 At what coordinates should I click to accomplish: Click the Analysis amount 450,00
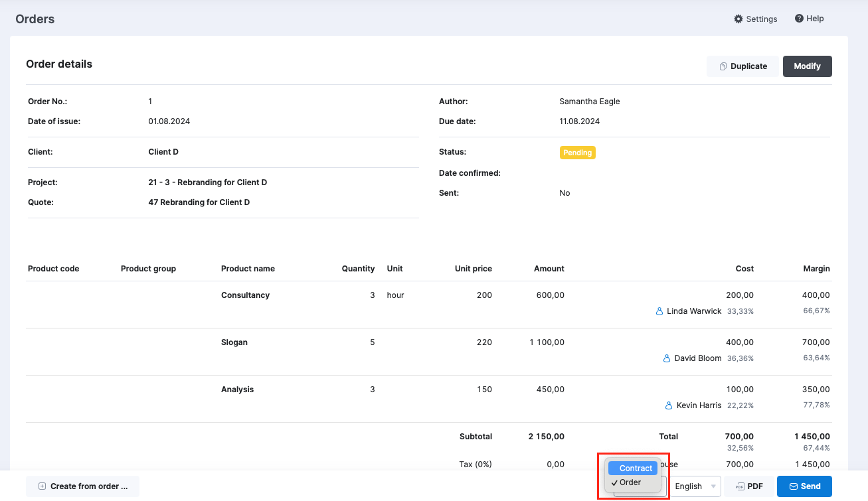[x=551, y=390]
